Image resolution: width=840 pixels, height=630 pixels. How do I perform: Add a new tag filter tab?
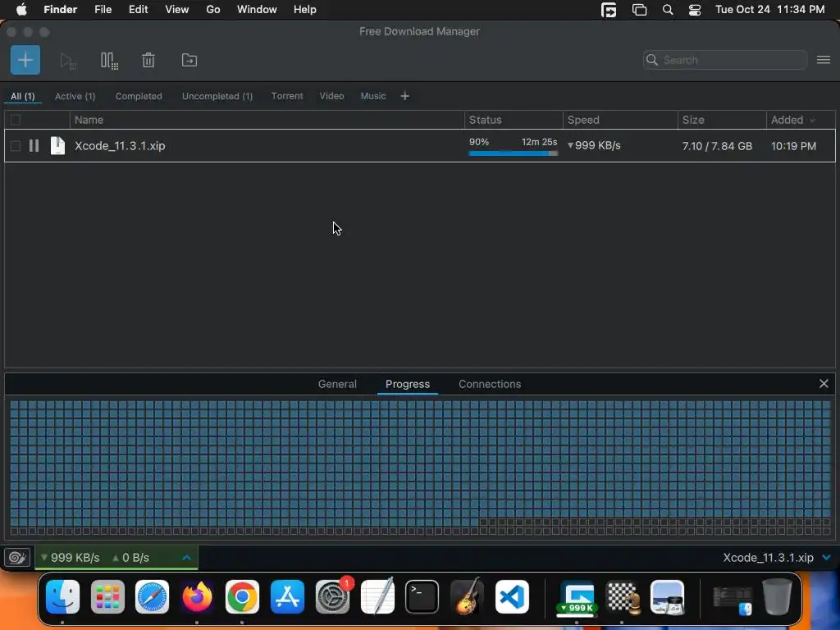point(405,96)
